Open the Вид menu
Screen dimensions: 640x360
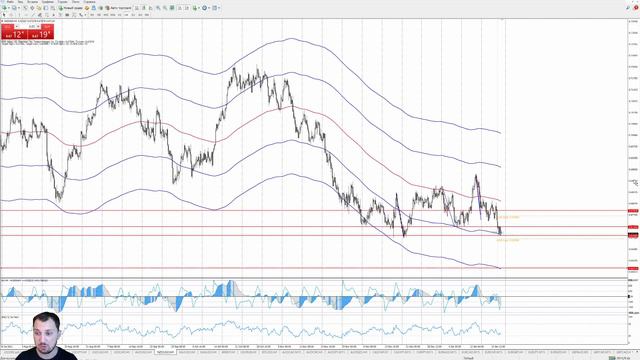click(20, 2)
